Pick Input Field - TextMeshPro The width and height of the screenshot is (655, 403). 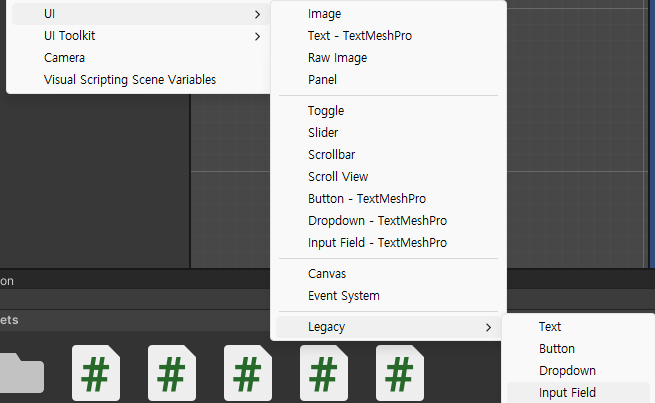388,243
